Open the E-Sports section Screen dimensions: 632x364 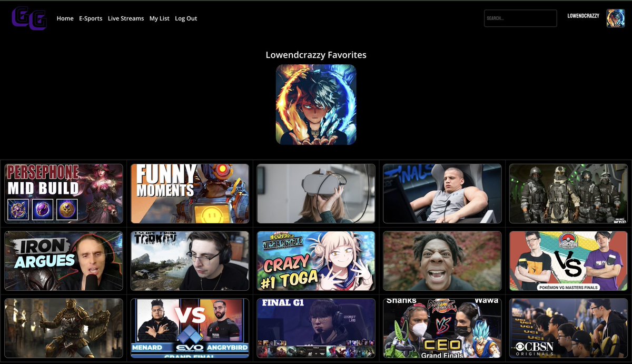pos(91,18)
